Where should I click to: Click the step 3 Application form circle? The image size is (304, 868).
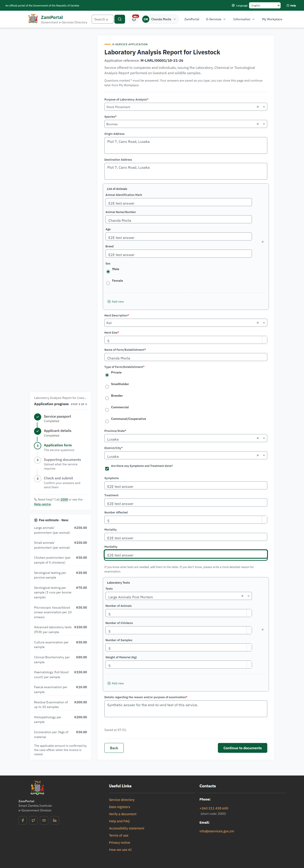(37, 445)
